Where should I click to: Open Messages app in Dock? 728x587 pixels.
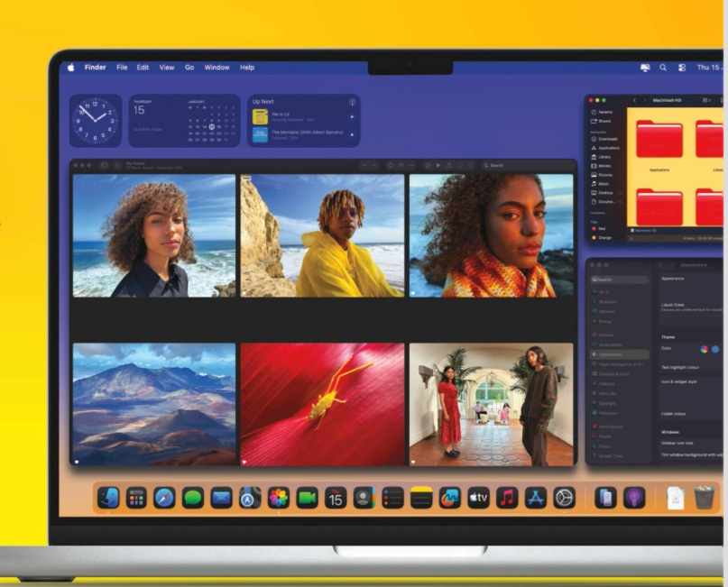pyautogui.click(x=193, y=498)
